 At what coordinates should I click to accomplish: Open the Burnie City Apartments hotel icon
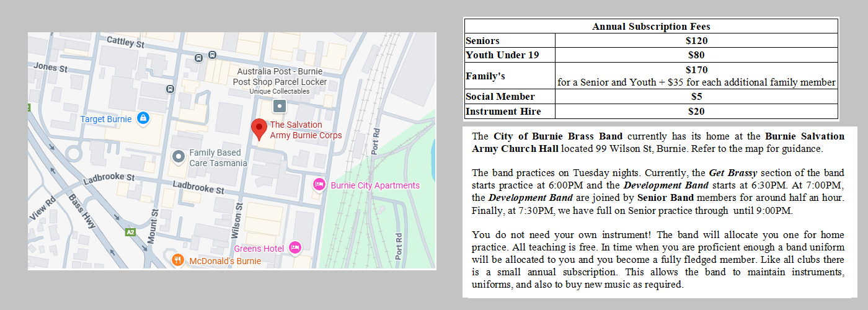coord(319,185)
